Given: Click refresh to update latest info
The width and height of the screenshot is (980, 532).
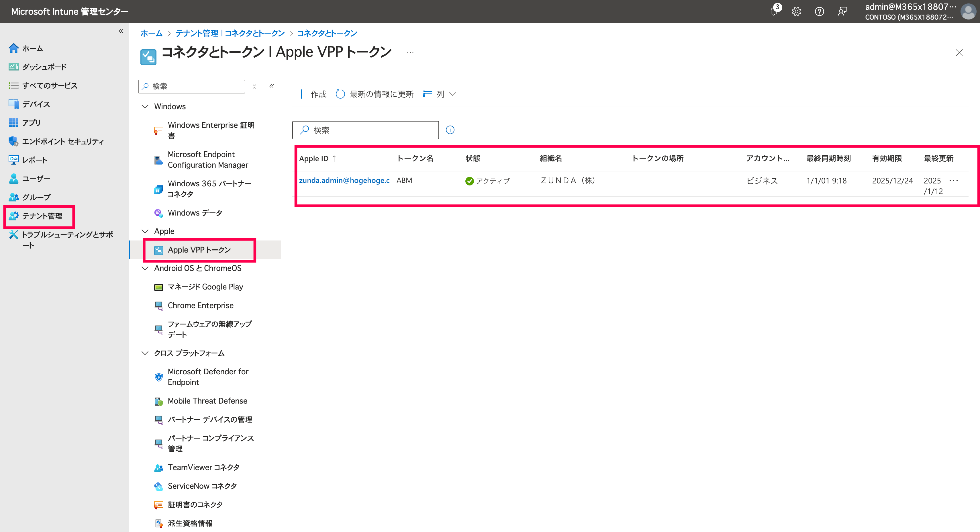Looking at the screenshot, I should pyautogui.click(x=374, y=94).
